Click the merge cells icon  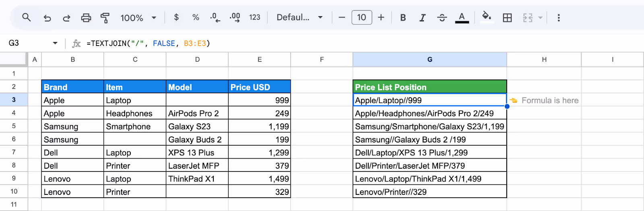tap(528, 18)
